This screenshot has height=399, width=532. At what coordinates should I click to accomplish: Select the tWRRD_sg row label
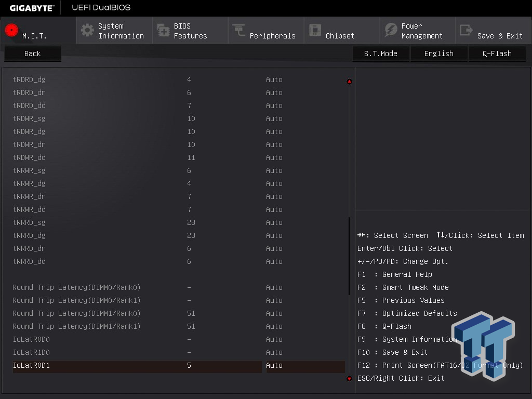29,223
